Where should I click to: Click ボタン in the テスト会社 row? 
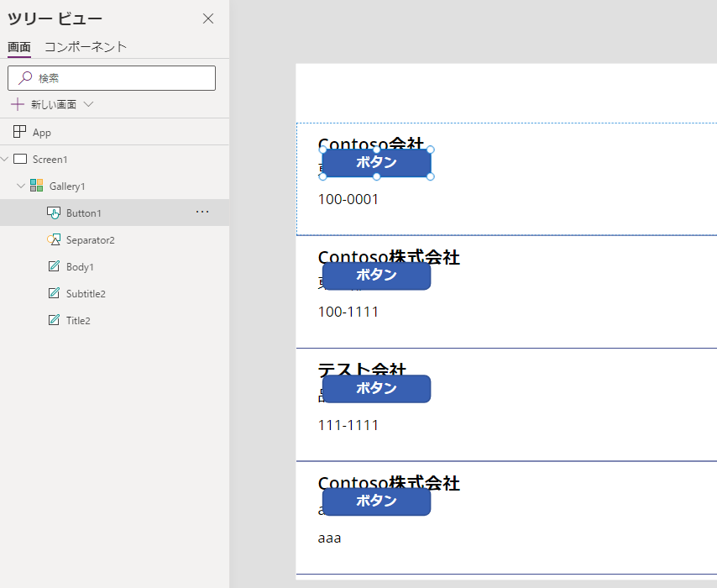(376, 389)
